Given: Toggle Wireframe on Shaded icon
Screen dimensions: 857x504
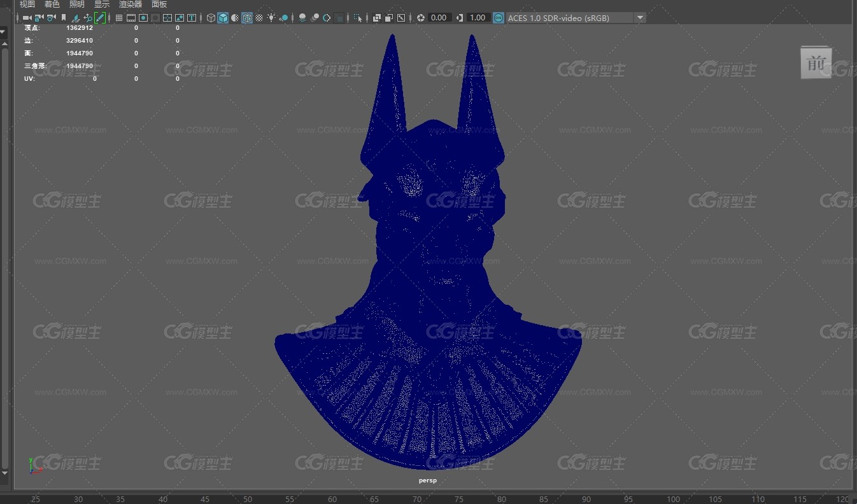Looking at the screenshot, I should click(247, 18).
